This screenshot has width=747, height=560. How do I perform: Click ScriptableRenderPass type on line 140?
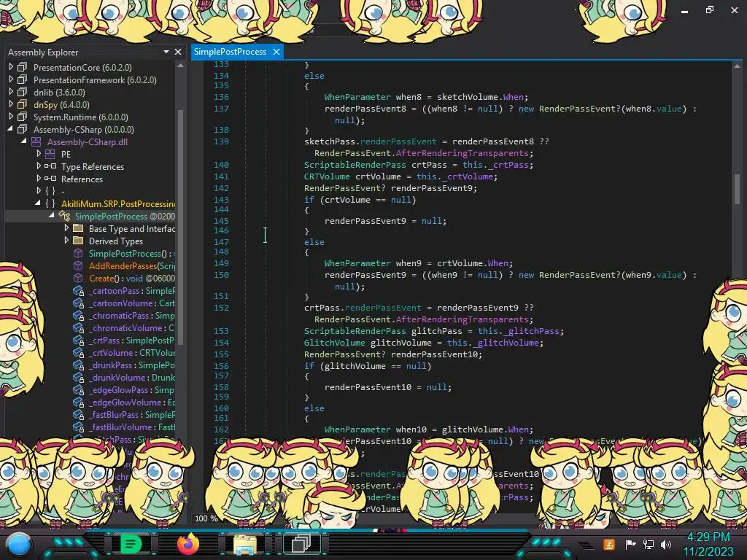tap(355, 165)
